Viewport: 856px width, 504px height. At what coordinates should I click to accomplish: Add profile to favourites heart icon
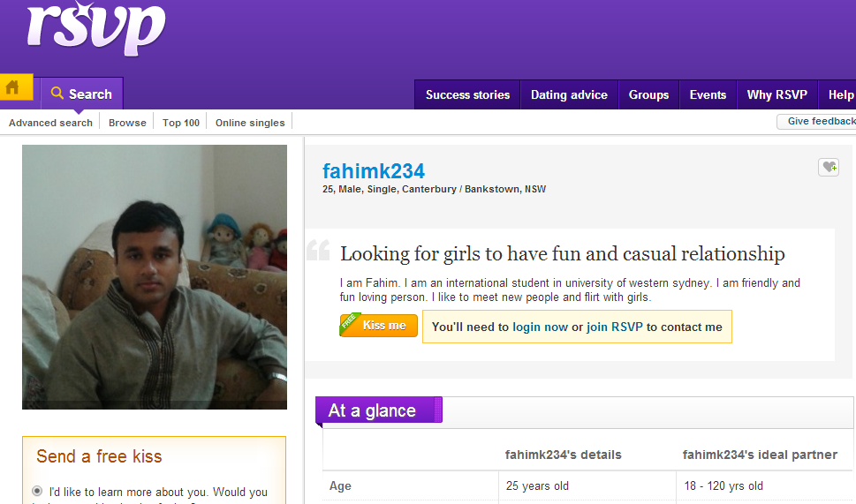(828, 167)
